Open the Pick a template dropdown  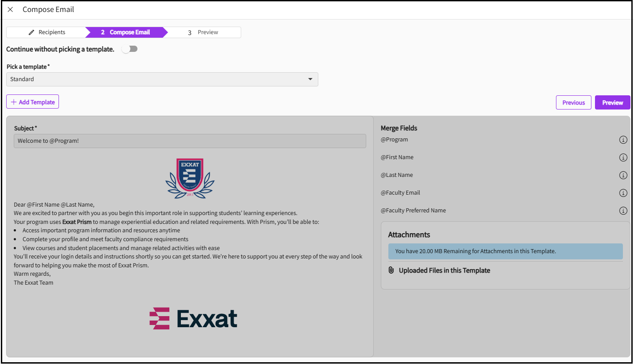point(162,79)
